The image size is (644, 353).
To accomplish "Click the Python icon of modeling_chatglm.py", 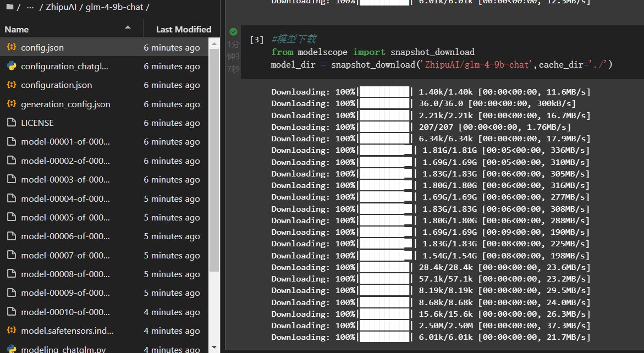I will [12, 349].
